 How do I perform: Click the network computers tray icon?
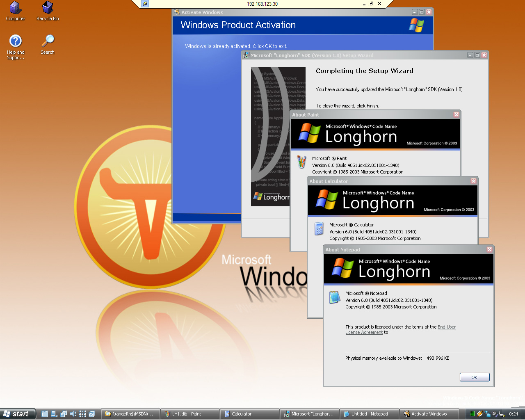point(487,414)
